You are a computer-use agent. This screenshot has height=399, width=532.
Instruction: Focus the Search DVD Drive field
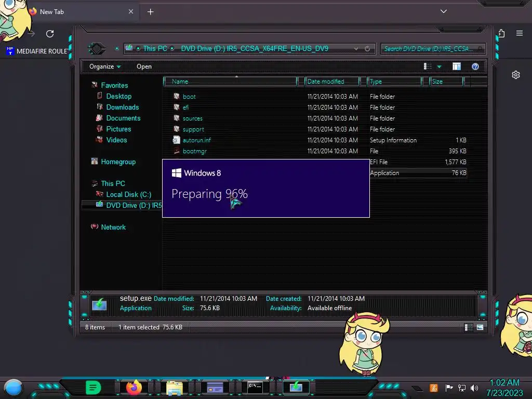pos(433,49)
